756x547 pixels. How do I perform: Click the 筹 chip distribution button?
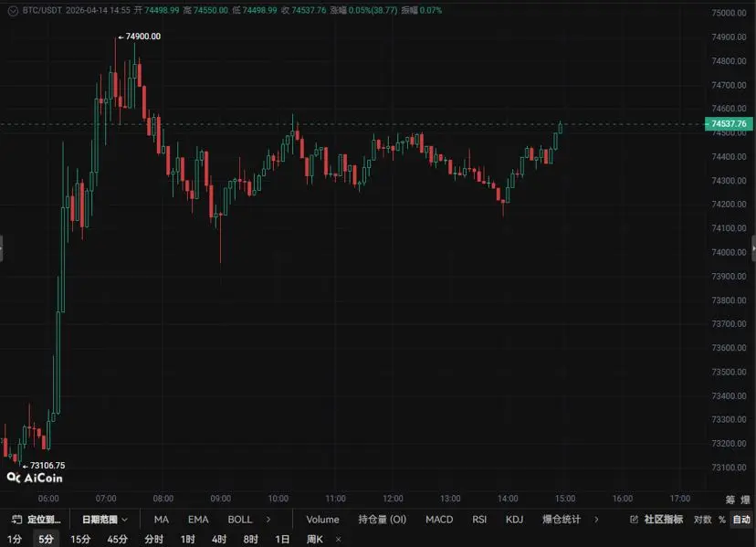click(x=730, y=500)
